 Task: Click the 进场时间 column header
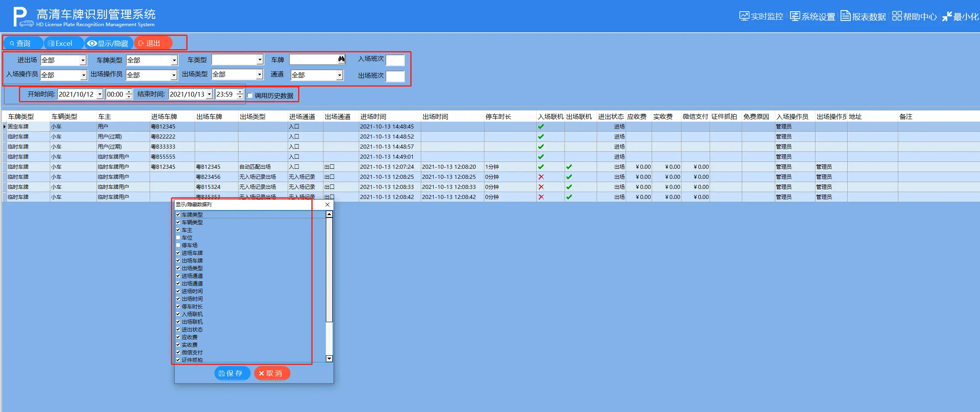[x=373, y=116]
